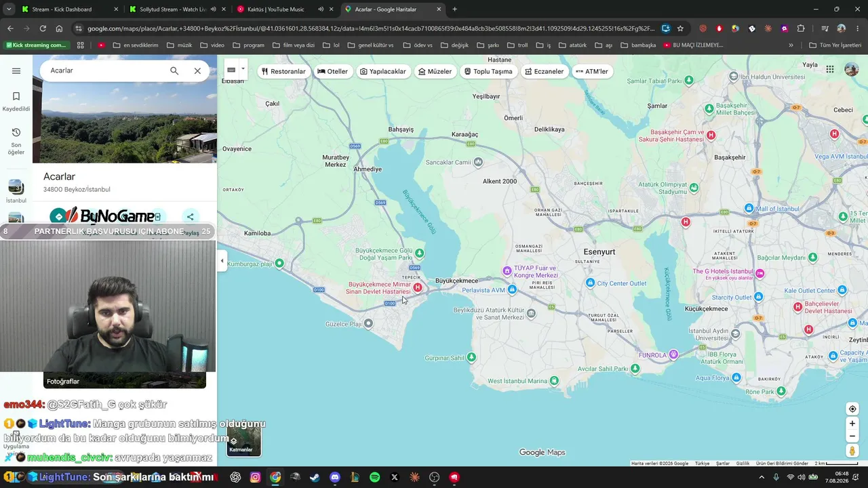Image resolution: width=868 pixels, height=488 pixels.
Task: Open Son öğeler recent items
Action: click(16, 141)
